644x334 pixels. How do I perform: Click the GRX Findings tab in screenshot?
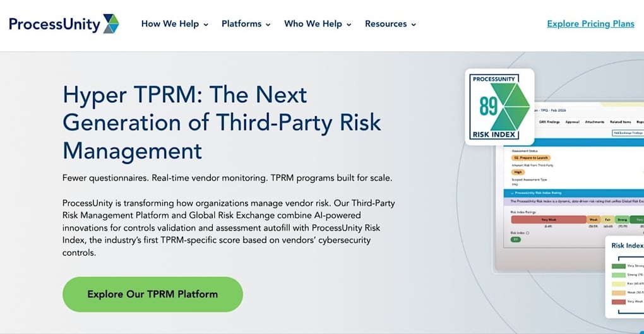(x=549, y=122)
